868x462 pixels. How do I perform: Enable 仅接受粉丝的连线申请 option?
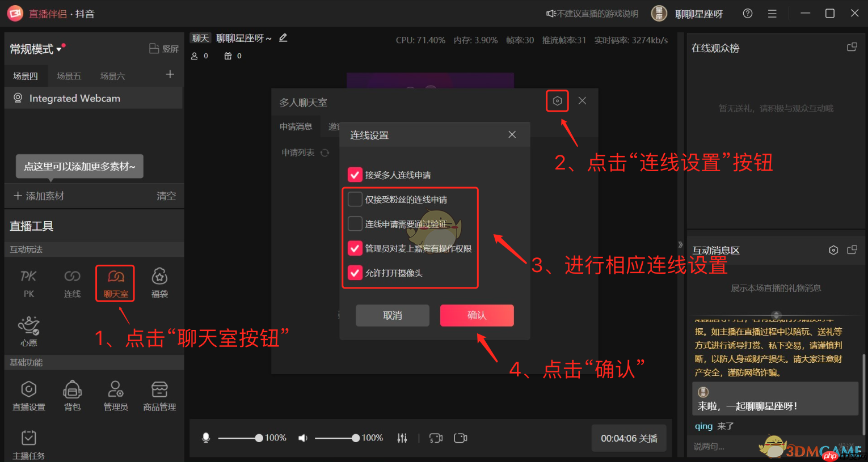click(355, 199)
